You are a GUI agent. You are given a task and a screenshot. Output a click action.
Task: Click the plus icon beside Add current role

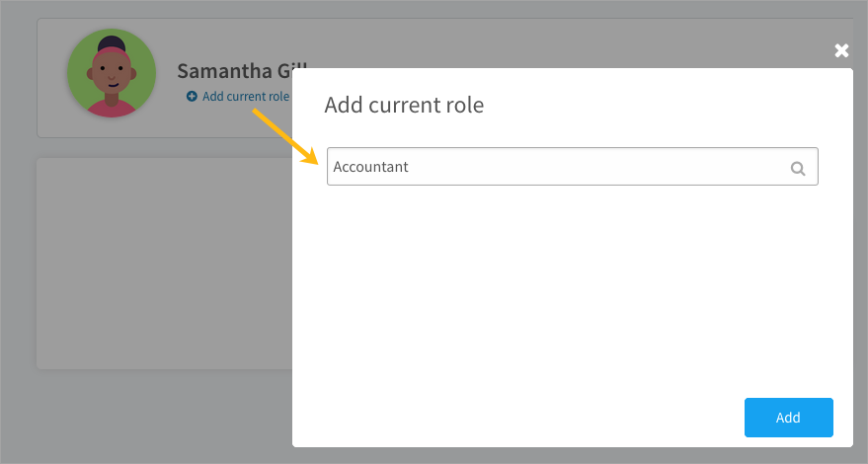192,97
